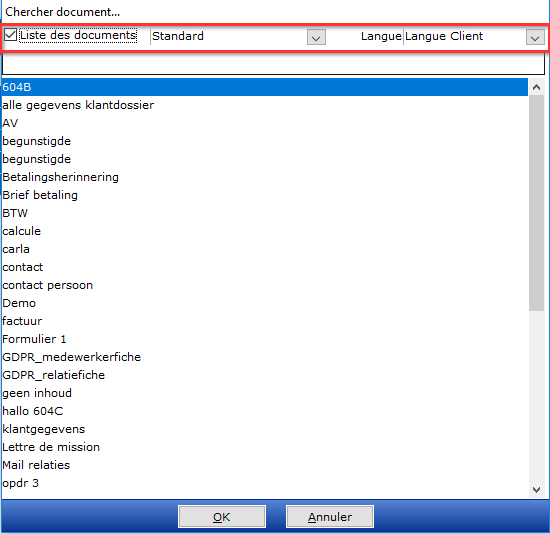Select the Formulier 1 document

[264, 339]
